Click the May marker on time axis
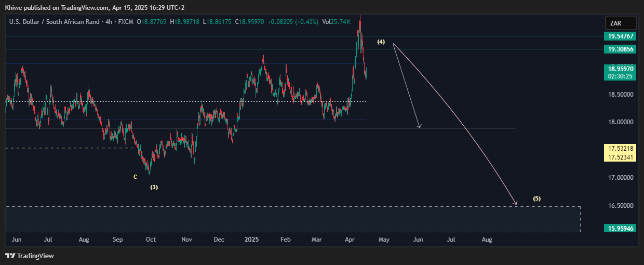Image resolution: width=644 pixels, height=265 pixels. coord(384,240)
